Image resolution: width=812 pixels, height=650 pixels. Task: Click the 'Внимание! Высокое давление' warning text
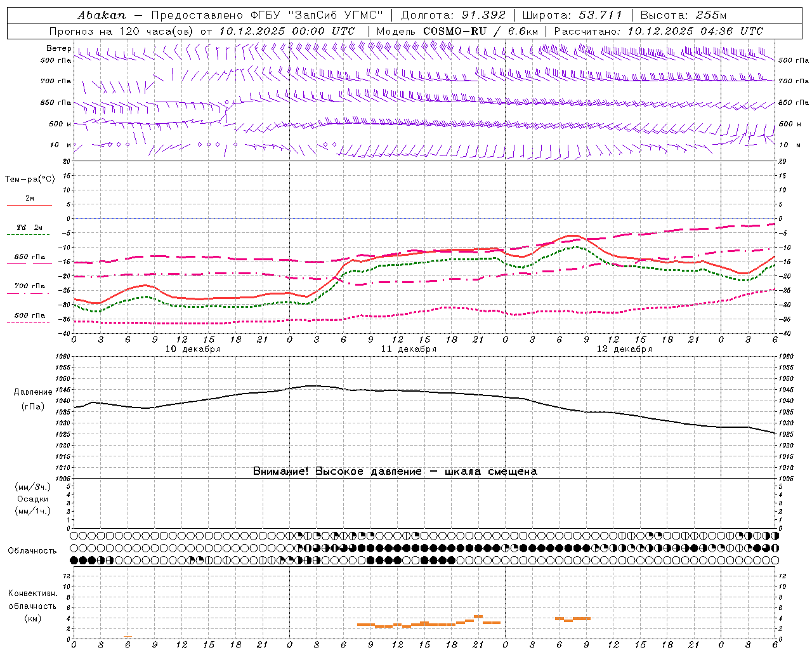coord(337,471)
